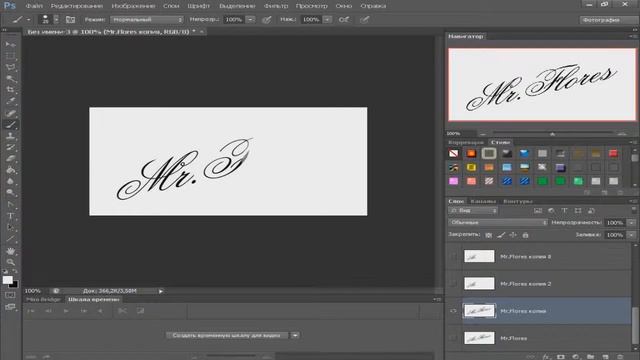Open the brush opacity slider arrow
The height and width of the screenshot is (360, 640).
(251, 20)
